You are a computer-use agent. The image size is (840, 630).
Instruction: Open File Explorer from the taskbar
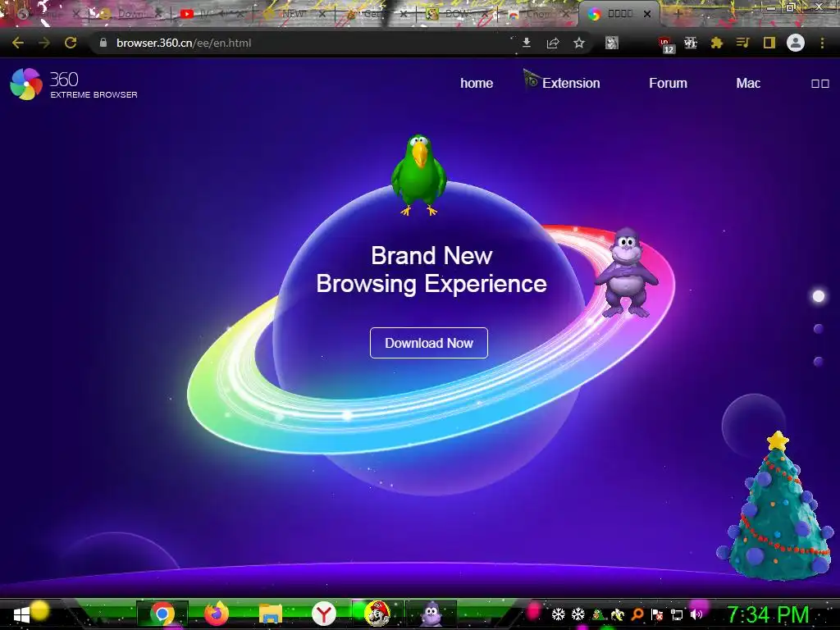pos(271,614)
